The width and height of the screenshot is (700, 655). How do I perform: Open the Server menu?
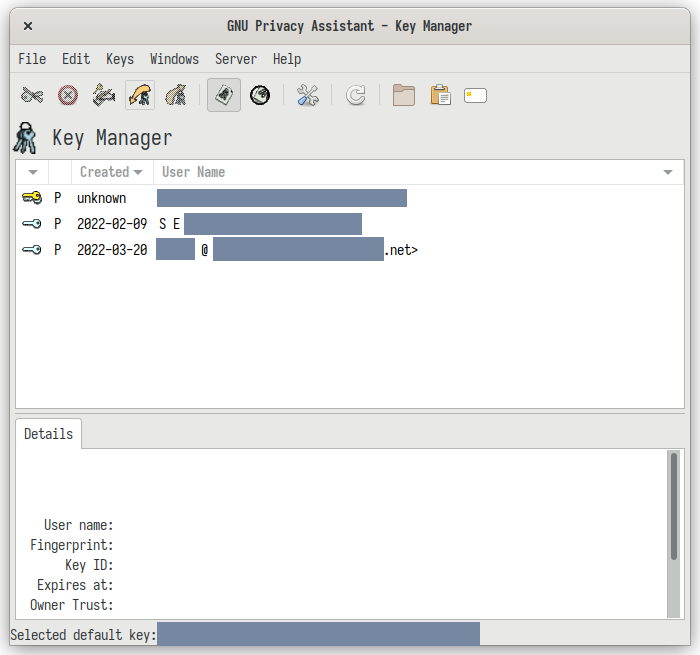click(x=235, y=59)
